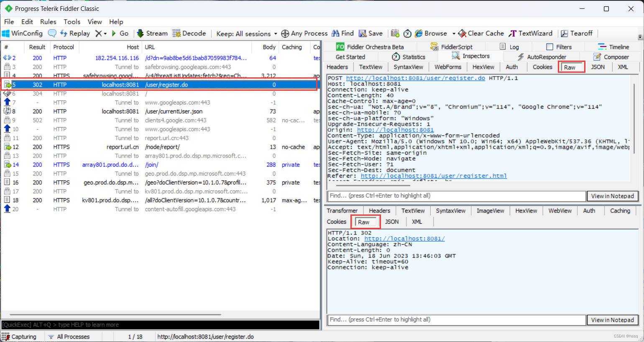The image size is (644, 342).
Task: Open the Edit menu
Action: pos(27,22)
